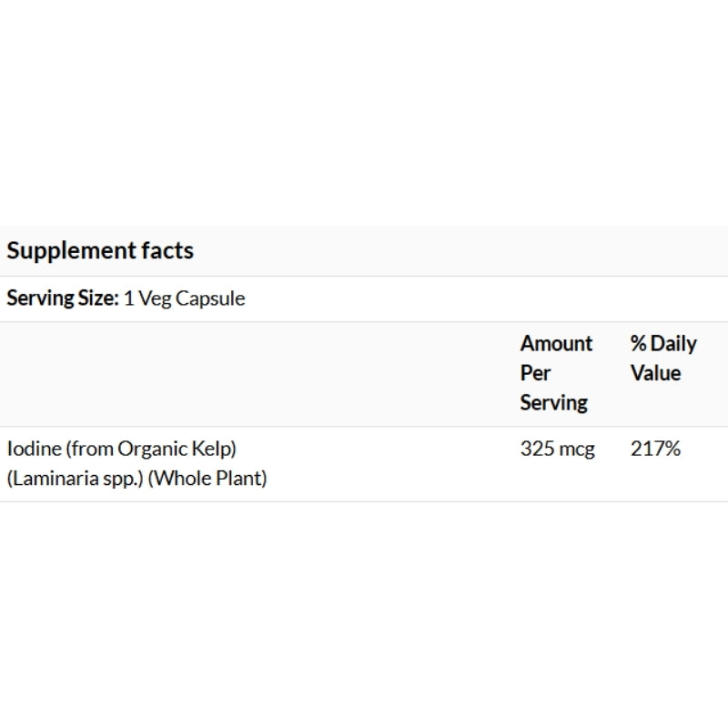The width and height of the screenshot is (728, 728).
Task: Click the Whole Plant text
Action: click(207, 479)
